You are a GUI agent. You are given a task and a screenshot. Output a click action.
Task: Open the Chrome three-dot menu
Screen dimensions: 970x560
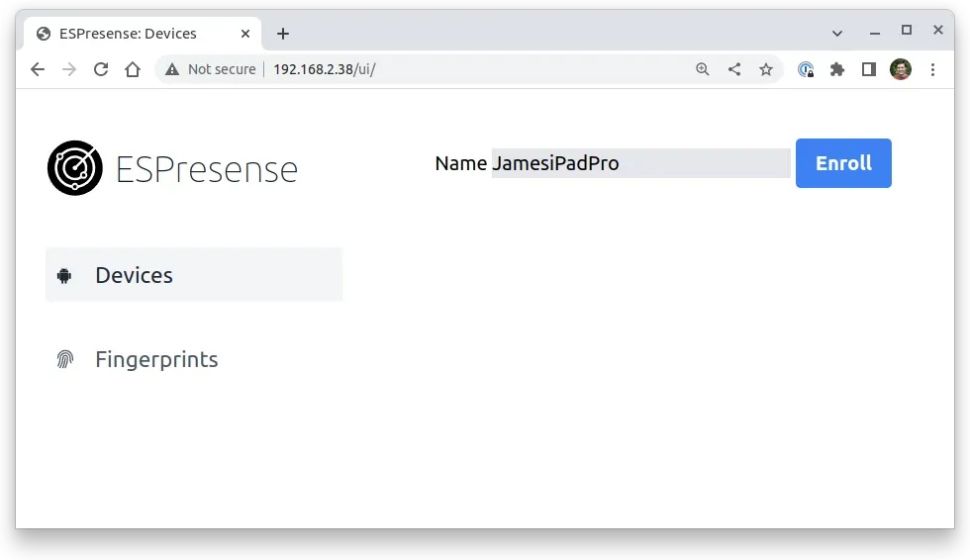[932, 69]
